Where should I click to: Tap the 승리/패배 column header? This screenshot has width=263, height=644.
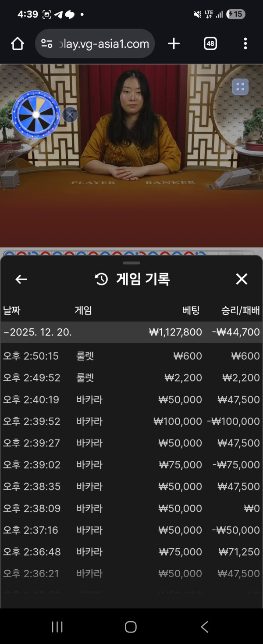pyautogui.click(x=240, y=311)
